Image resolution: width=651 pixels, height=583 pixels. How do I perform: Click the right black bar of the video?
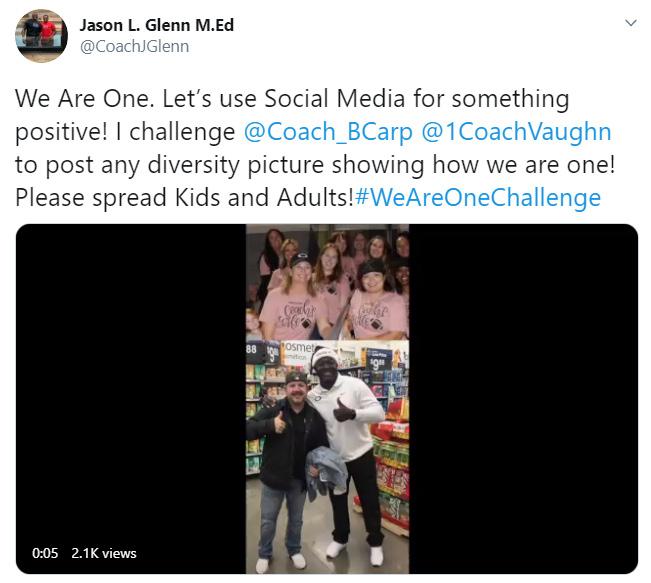point(524,399)
